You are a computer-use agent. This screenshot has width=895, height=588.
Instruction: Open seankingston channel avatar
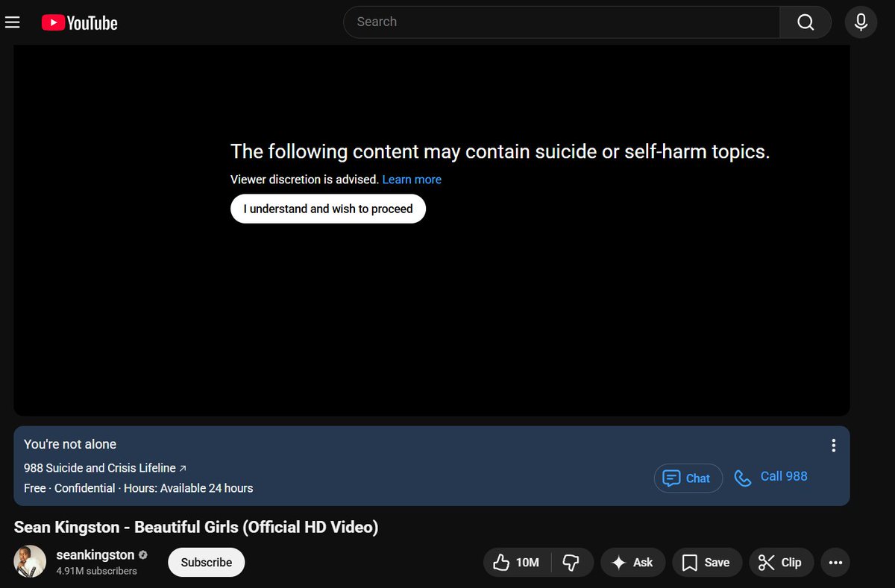tap(30, 562)
